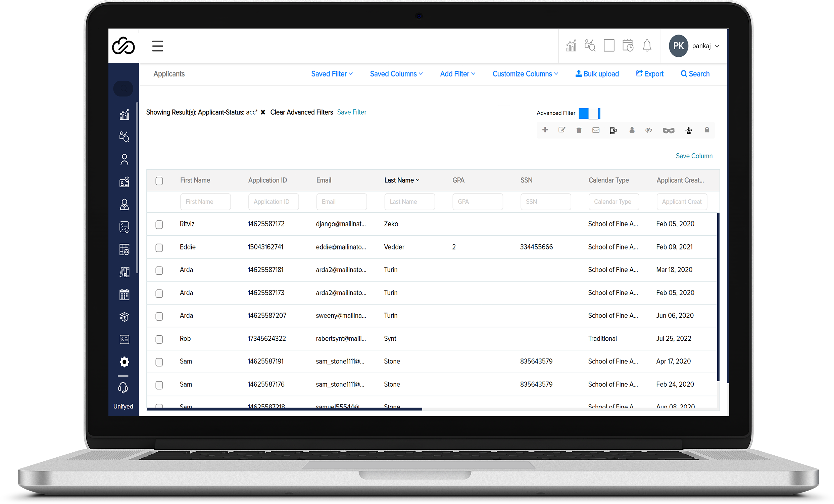Click the Save Column link

point(694,156)
